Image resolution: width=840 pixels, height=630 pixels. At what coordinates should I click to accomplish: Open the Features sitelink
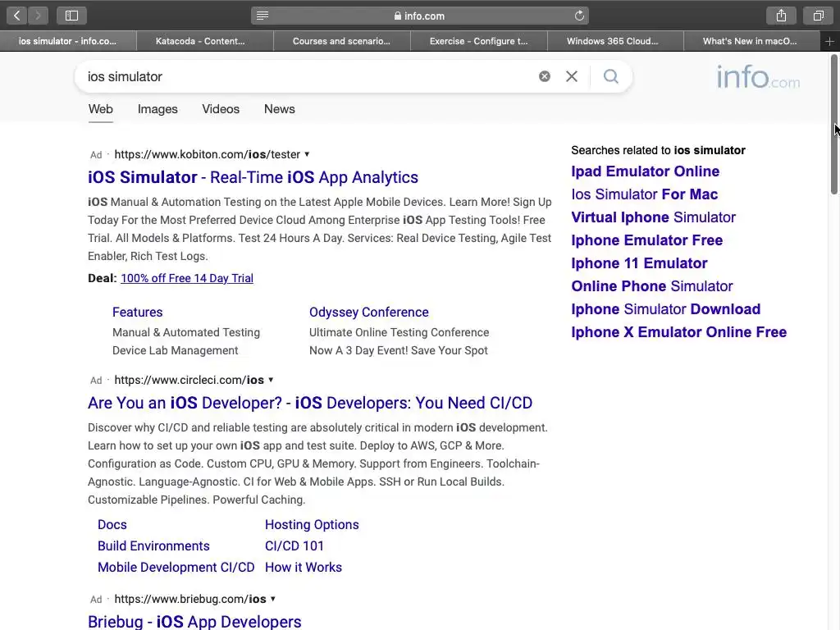click(x=138, y=313)
